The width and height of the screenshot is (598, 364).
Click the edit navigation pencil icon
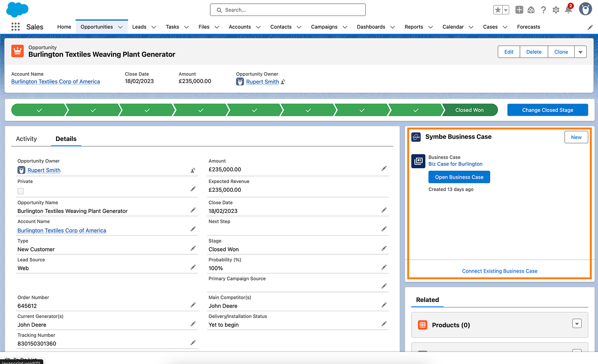[590, 27]
